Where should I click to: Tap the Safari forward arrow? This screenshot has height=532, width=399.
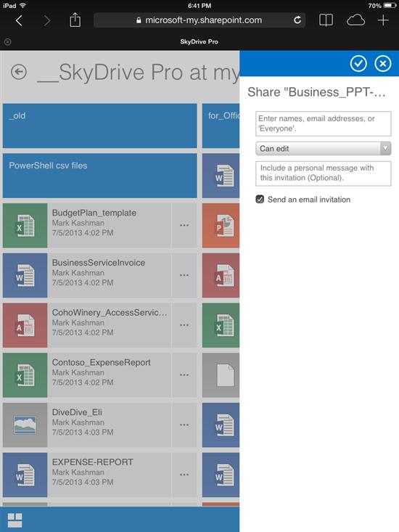47,20
